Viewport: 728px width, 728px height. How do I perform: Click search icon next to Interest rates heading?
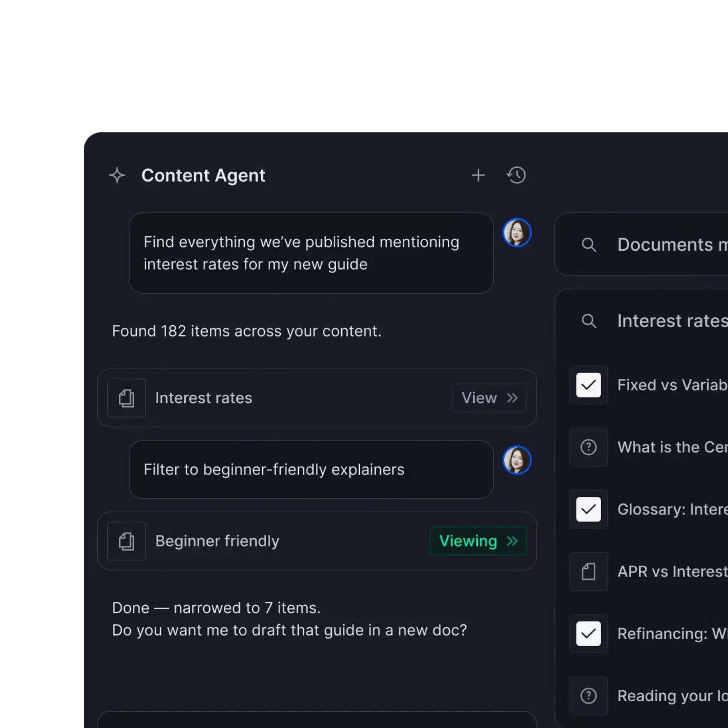pos(589,321)
